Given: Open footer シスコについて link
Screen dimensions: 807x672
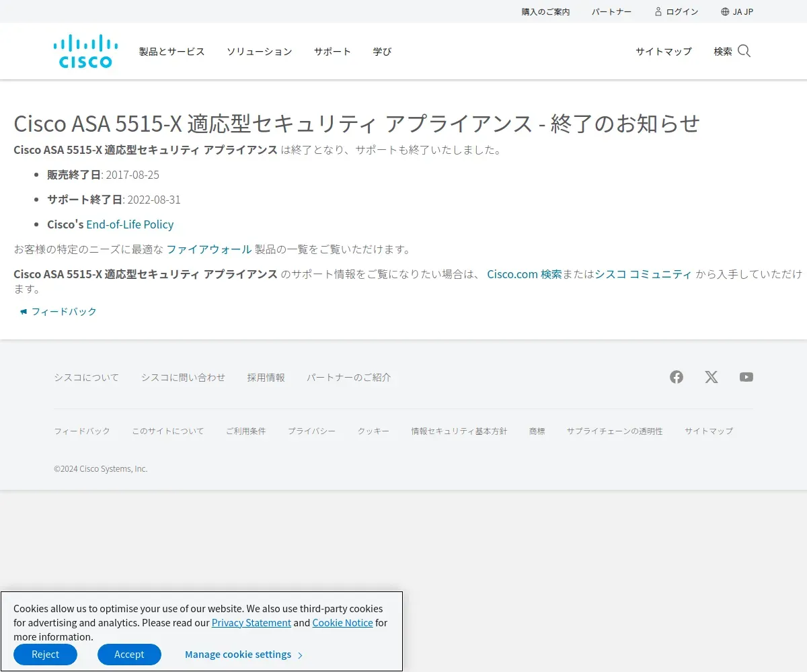Looking at the screenshot, I should tap(86, 378).
